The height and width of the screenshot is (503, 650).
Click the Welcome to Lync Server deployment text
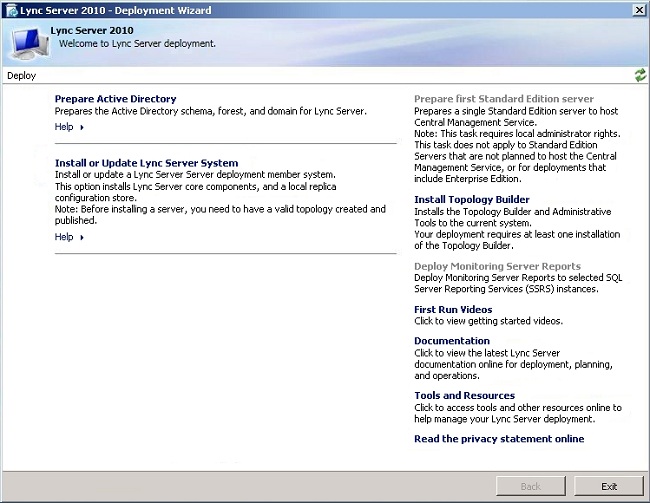(x=137, y=44)
